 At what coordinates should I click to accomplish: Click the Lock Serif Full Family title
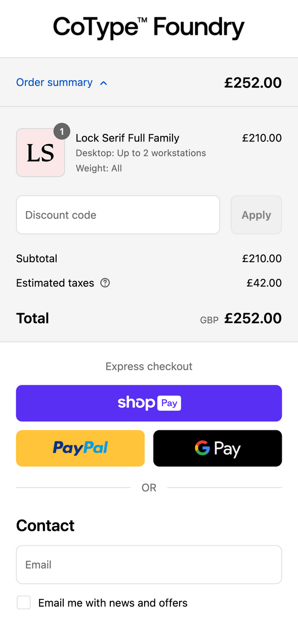coord(127,138)
